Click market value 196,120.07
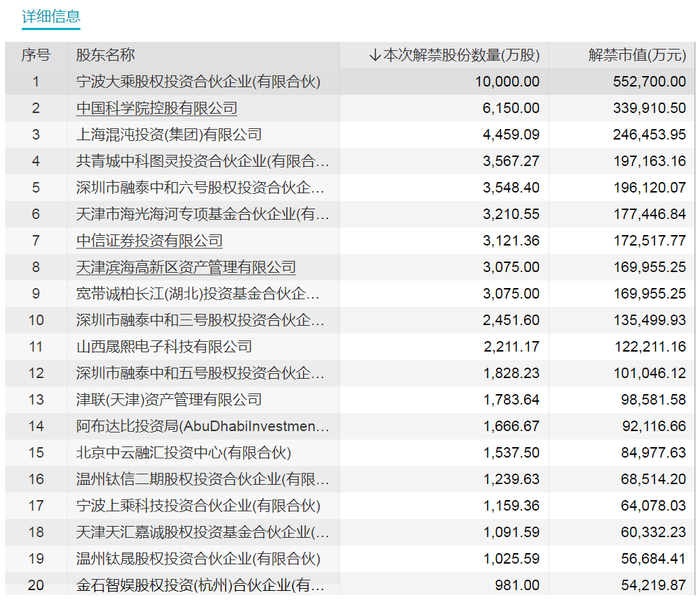 [x=650, y=188]
